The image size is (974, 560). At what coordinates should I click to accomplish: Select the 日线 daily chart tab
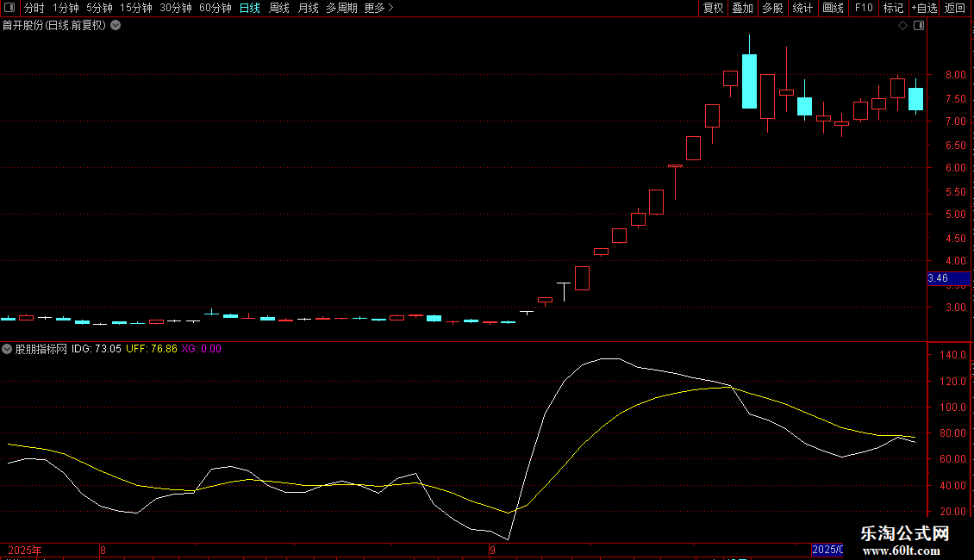(250, 8)
